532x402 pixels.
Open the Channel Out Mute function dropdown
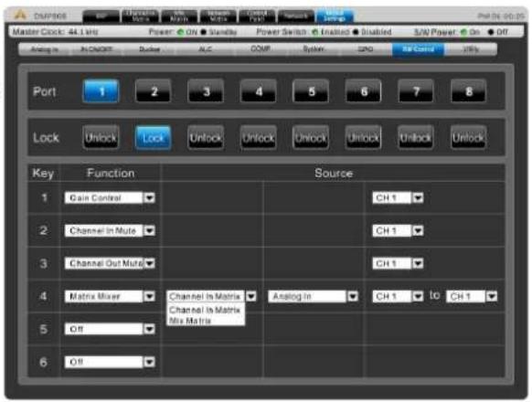[110, 263]
